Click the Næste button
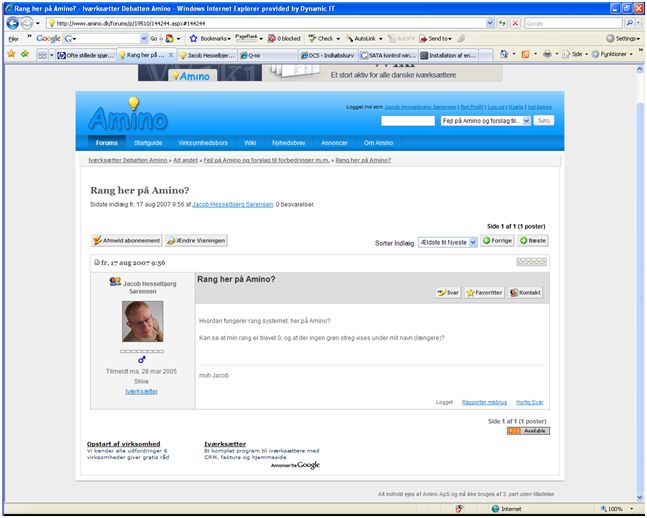The height and width of the screenshot is (518, 647). click(533, 240)
